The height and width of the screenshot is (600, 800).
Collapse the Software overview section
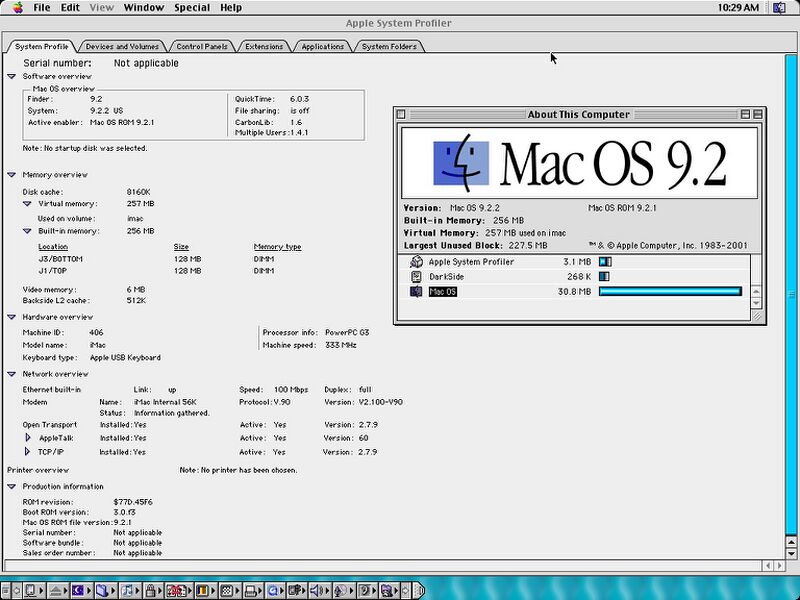coord(12,77)
